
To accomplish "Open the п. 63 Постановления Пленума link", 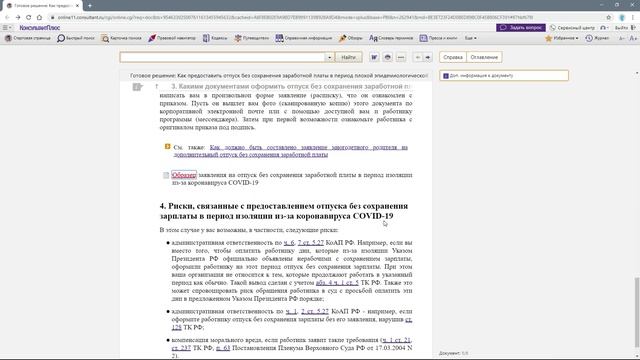I will point(223,348).
